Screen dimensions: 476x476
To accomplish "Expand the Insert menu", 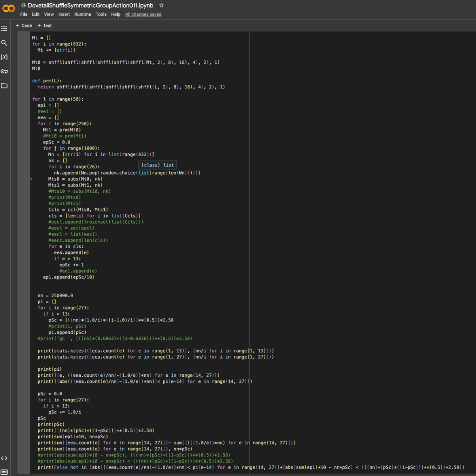I will (x=64, y=14).
